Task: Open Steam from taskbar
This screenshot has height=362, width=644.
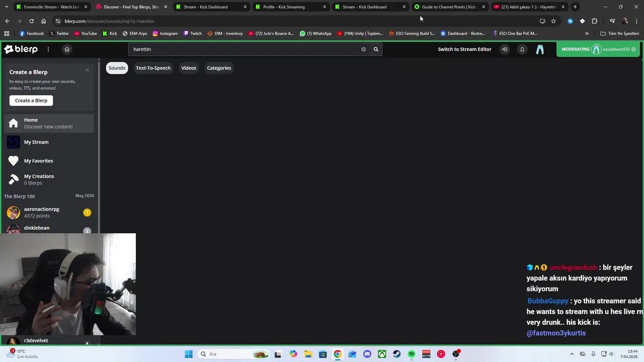Action: 397,354
